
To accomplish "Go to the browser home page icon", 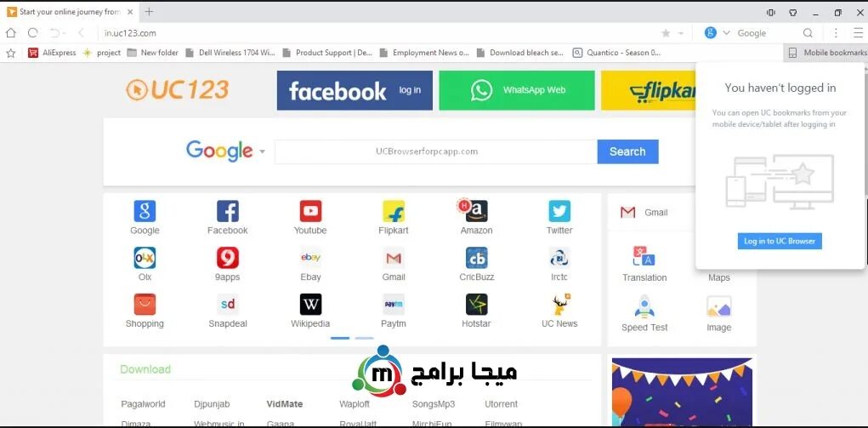I will (10, 32).
